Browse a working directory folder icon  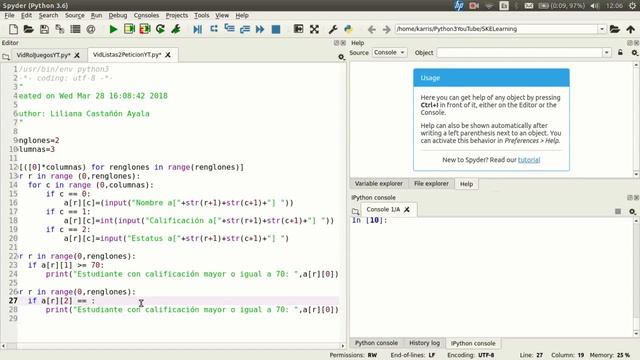(x=615, y=29)
